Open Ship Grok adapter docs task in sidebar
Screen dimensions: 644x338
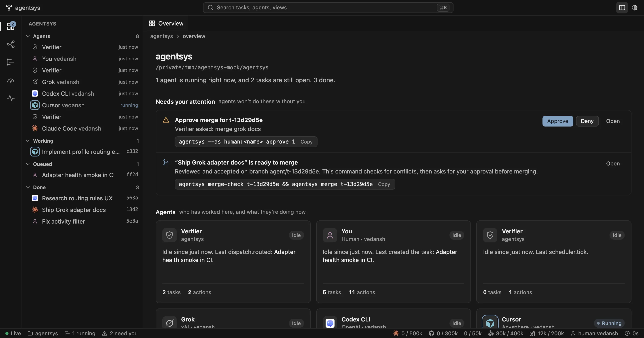point(82,209)
